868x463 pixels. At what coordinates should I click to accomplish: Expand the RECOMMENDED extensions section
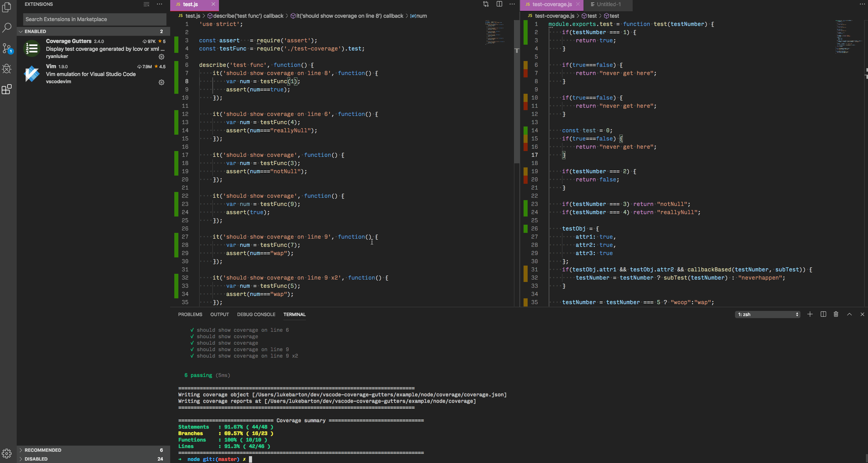[x=93, y=450]
